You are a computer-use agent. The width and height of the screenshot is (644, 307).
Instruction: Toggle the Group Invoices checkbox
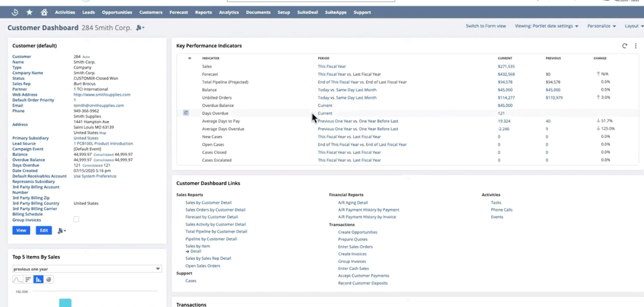(76, 220)
